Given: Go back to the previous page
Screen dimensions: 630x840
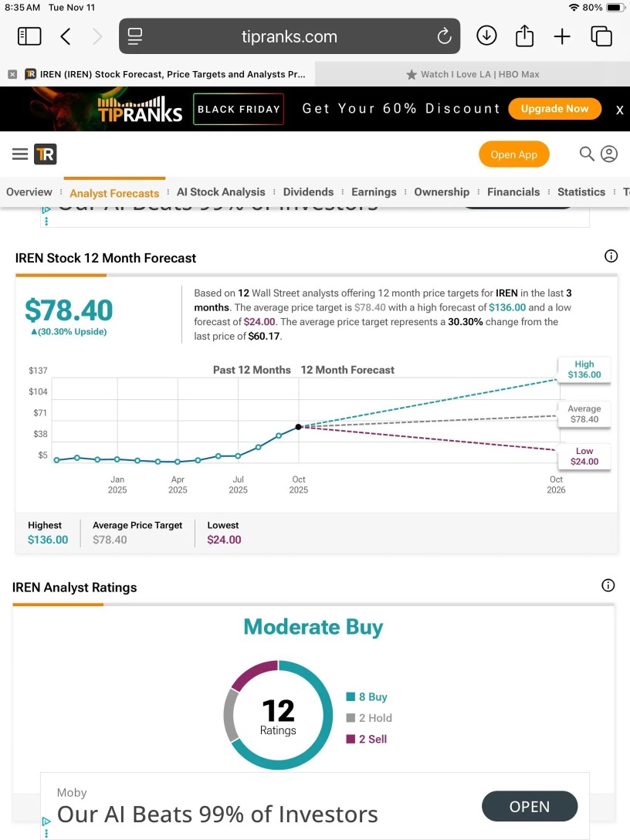Looking at the screenshot, I should click(66, 36).
